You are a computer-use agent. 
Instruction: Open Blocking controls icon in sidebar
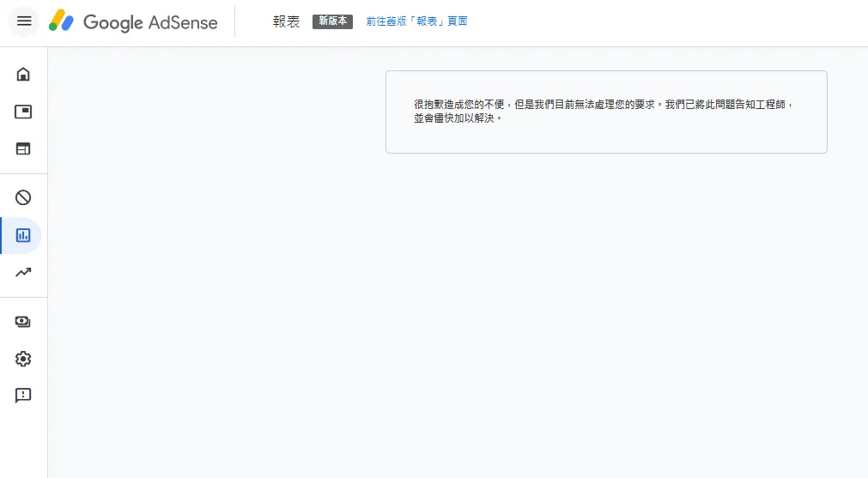click(x=23, y=198)
